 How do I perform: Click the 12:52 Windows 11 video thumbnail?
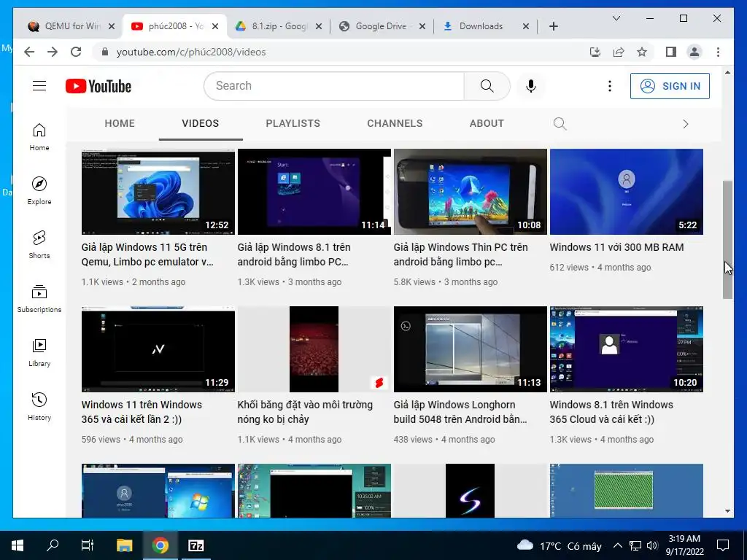(158, 192)
